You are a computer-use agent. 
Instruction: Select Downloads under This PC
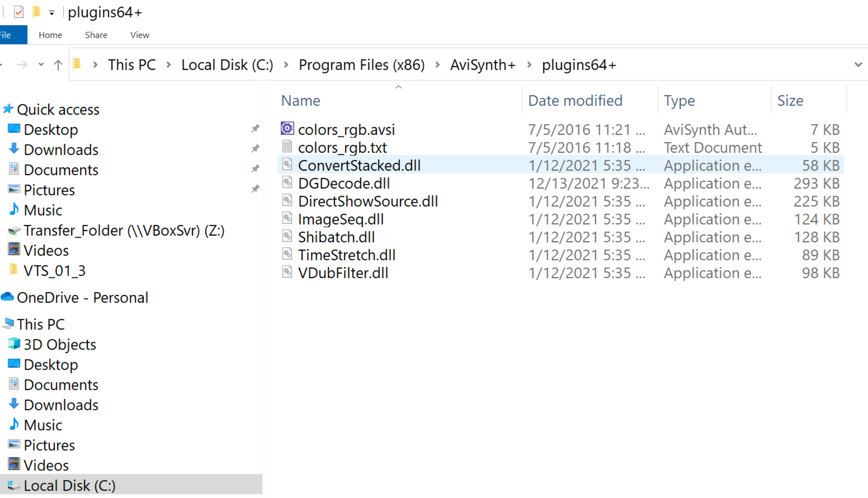tap(61, 405)
